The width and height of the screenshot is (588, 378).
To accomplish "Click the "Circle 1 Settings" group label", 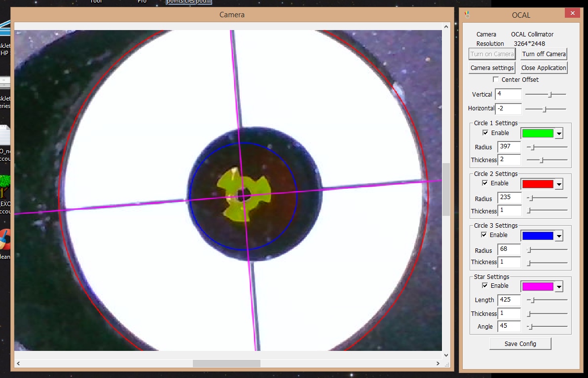I will coord(495,123).
